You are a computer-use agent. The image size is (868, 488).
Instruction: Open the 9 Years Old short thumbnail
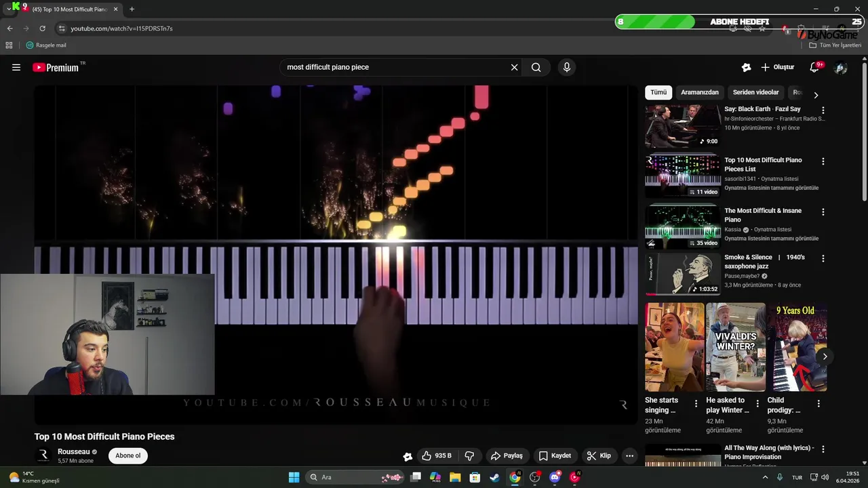[797, 347]
